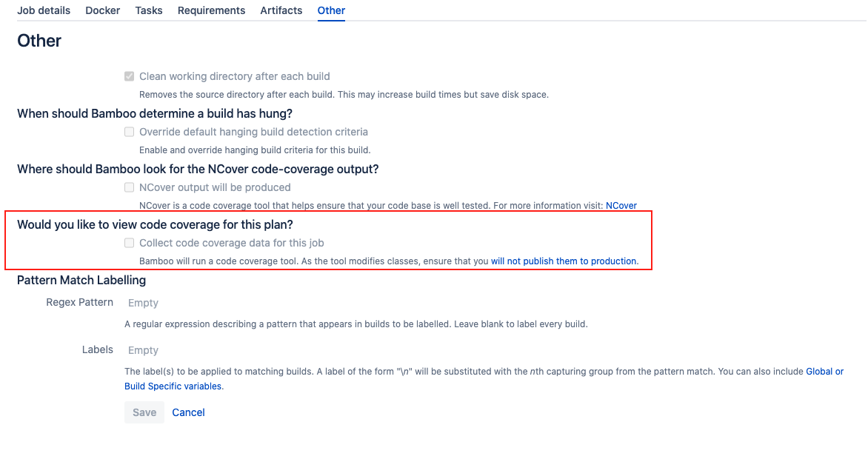Click 'When should Bamboo determine a build has hung?' heading
The height and width of the screenshot is (459, 868).
click(x=155, y=113)
